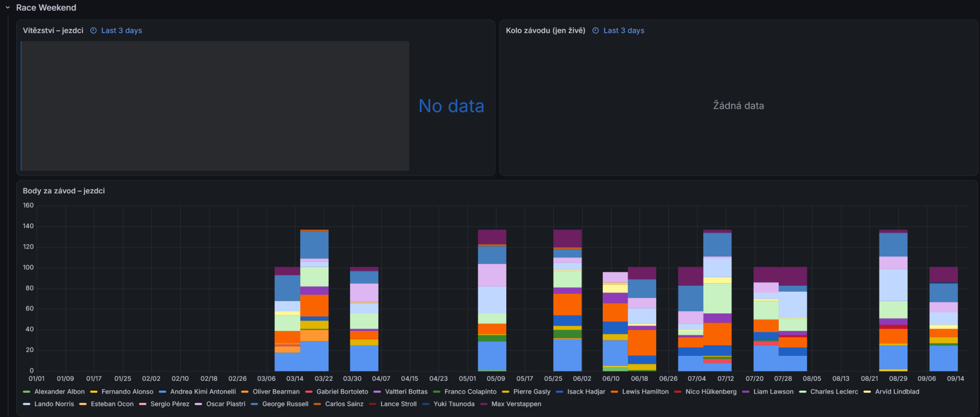Toggle Lando Norris series in legend
Image resolution: width=980 pixels, height=417 pixels.
[x=54, y=404]
